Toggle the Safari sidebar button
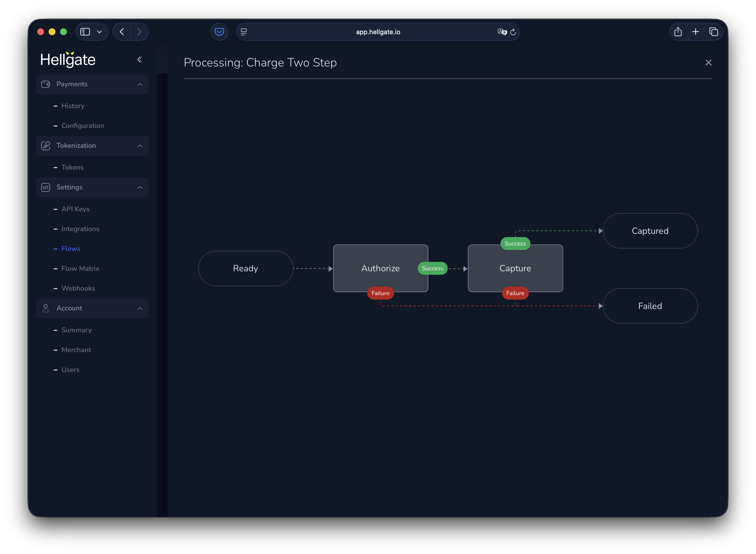756x554 pixels. click(85, 32)
